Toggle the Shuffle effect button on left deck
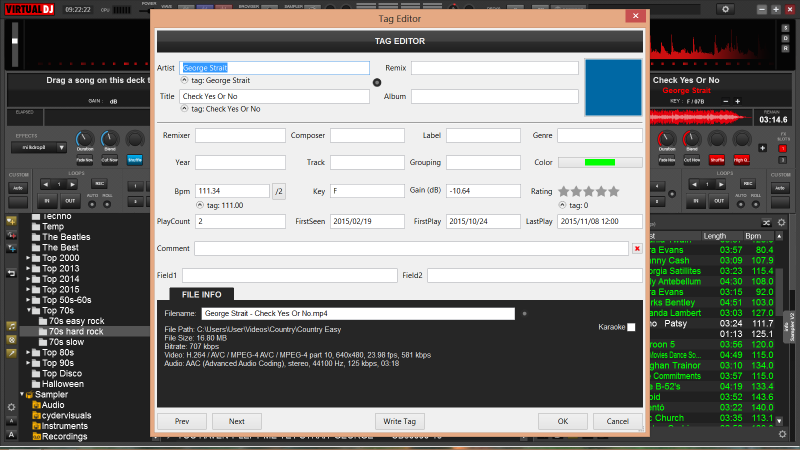The image size is (800, 450). pyautogui.click(x=134, y=159)
